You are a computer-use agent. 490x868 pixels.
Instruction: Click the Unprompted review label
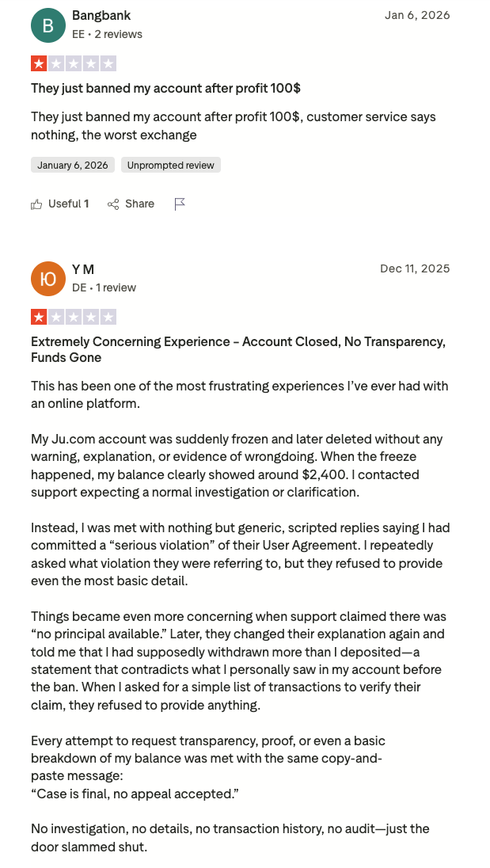click(x=171, y=165)
